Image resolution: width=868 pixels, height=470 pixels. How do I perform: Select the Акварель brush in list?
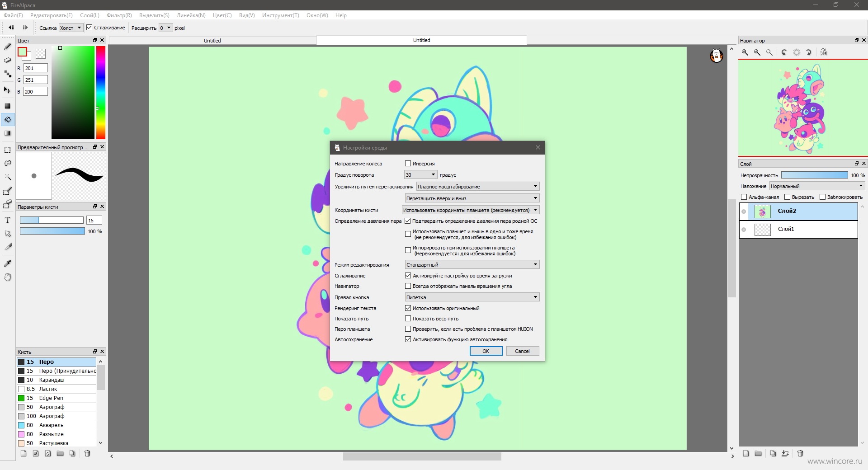(x=57, y=425)
